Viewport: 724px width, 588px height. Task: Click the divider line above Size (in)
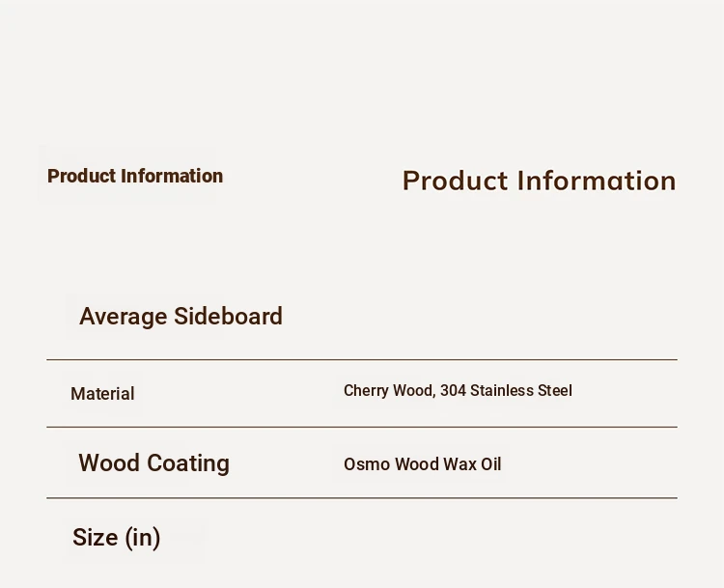click(362, 498)
